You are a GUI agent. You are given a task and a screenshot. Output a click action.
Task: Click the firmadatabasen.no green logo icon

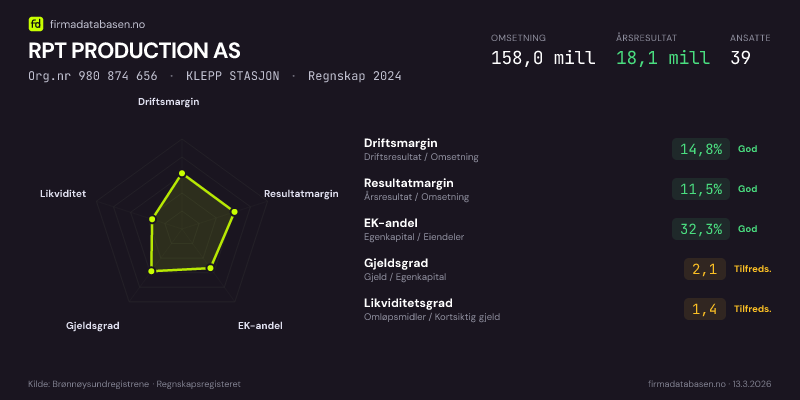[36, 23]
